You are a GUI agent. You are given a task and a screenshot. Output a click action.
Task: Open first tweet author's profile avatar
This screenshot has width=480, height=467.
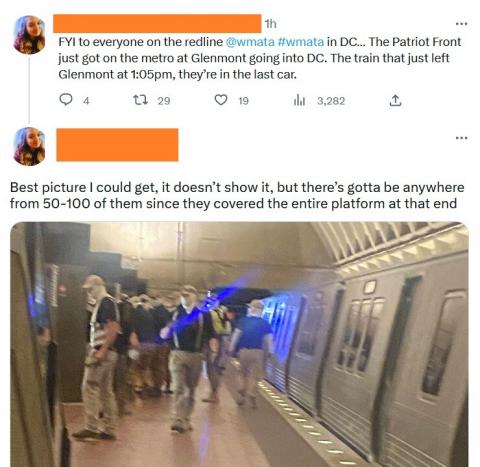[x=29, y=35]
